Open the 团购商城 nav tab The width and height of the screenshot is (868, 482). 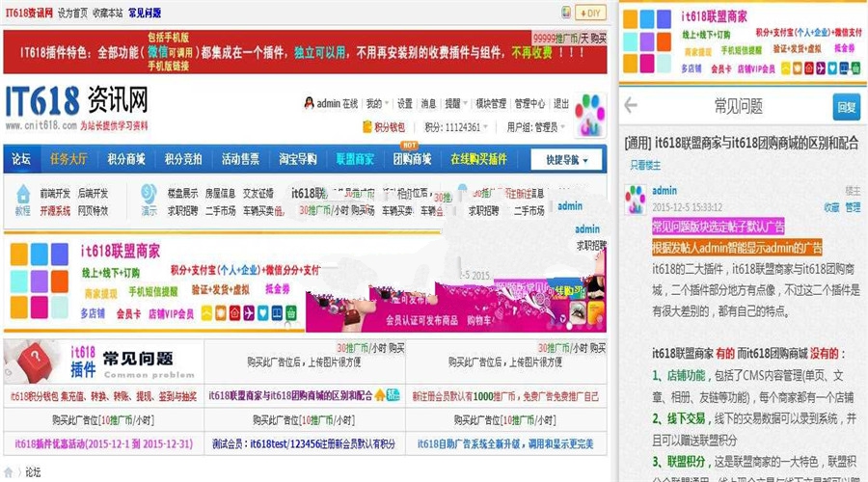pyautogui.click(x=412, y=159)
